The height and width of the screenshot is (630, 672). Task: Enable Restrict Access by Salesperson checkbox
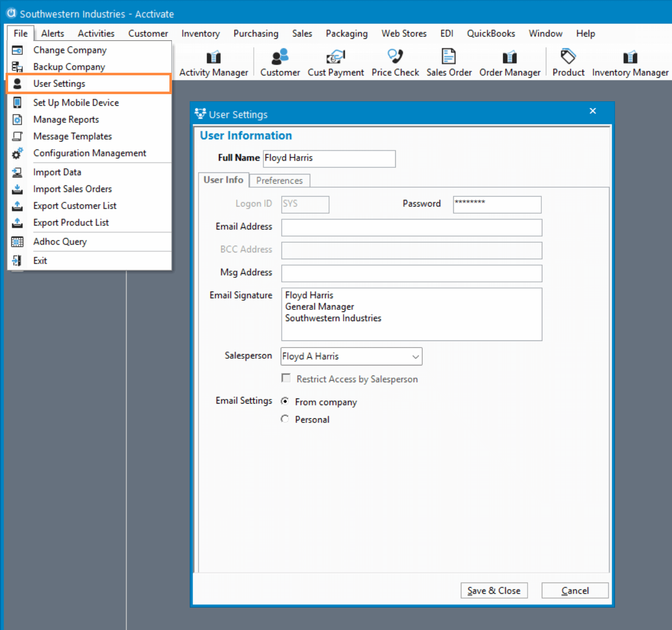pos(286,378)
